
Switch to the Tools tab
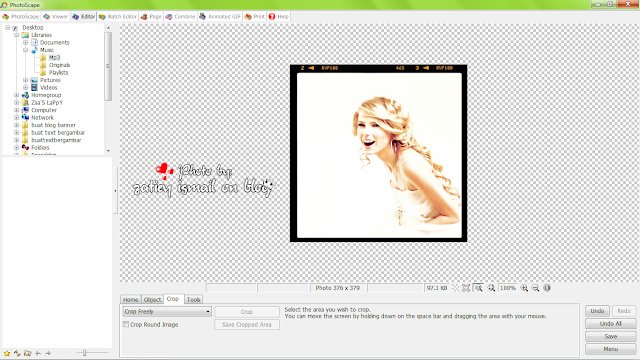pyautogui.click(x=193, y=300)
